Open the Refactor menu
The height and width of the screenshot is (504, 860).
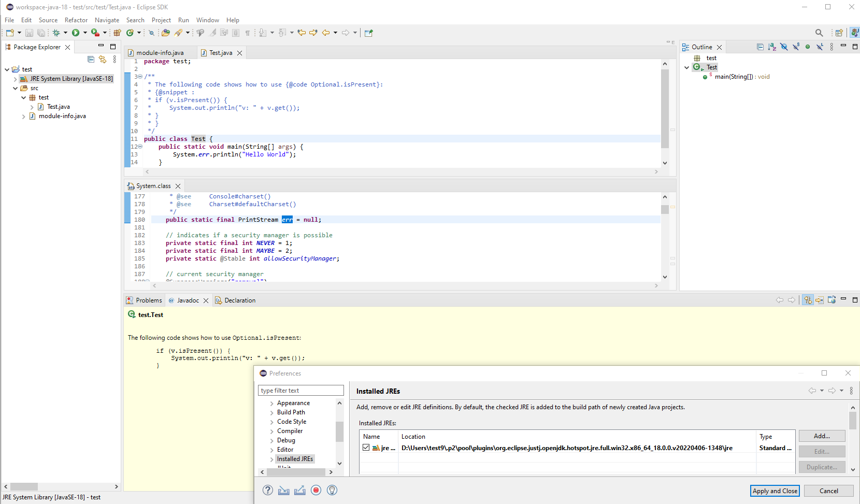point(76,20)
